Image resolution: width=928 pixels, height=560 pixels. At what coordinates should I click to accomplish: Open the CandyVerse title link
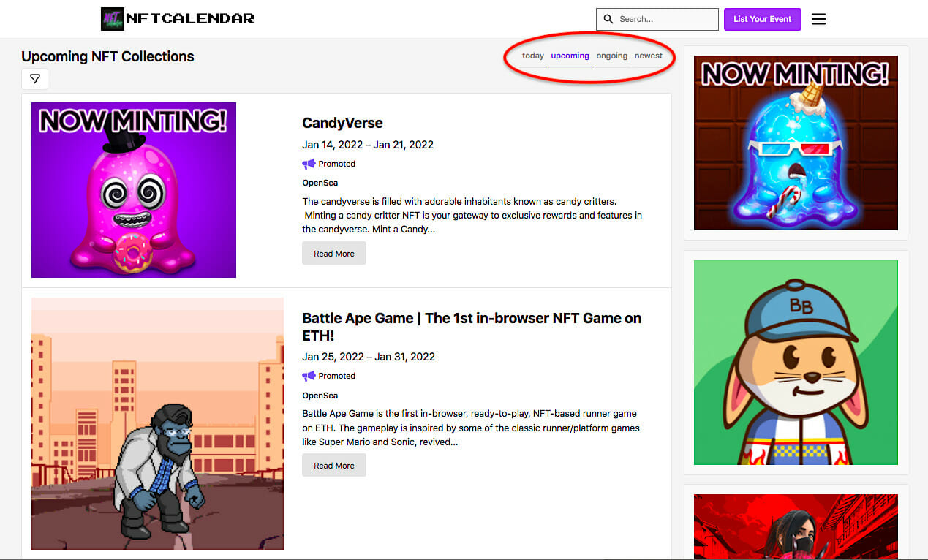pos(342,123)
